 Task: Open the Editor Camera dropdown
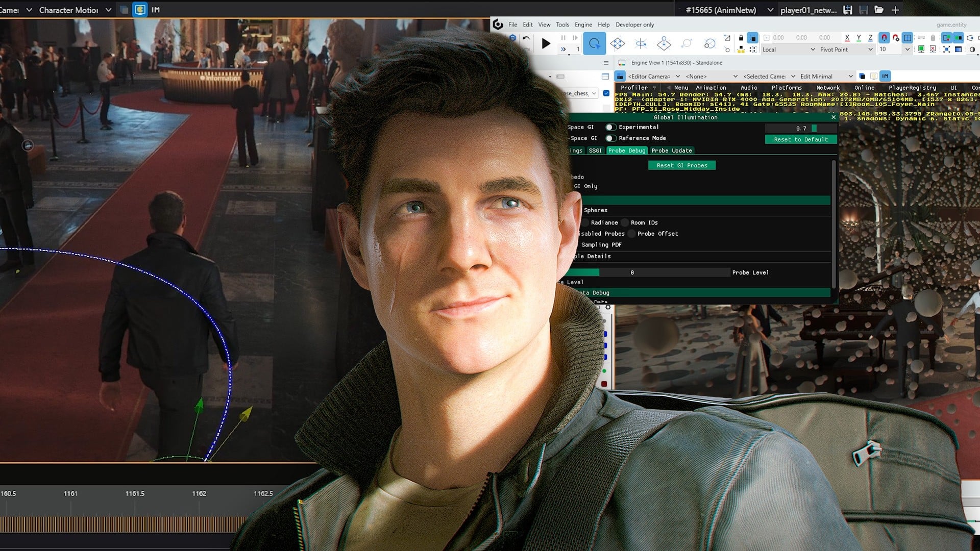pyautogui.click(x=653, y=76)
